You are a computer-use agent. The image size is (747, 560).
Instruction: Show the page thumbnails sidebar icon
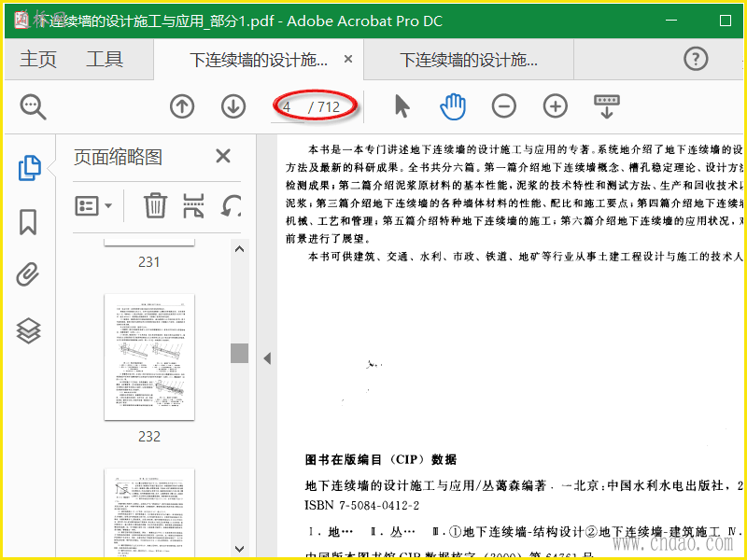[x=29, y=168]
